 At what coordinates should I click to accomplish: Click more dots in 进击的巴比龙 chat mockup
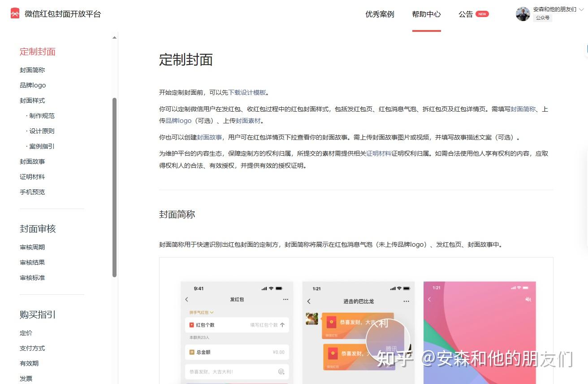406,301
